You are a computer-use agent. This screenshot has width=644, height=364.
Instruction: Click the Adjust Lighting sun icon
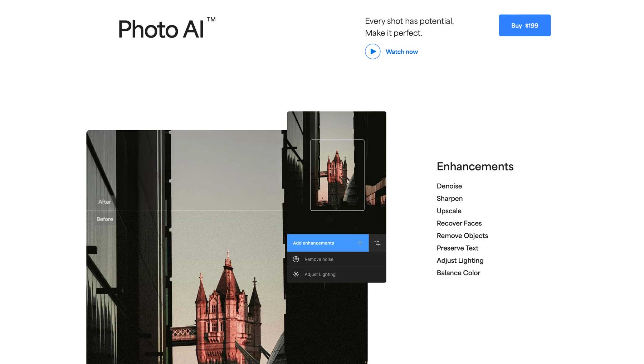tap(296, 274)
